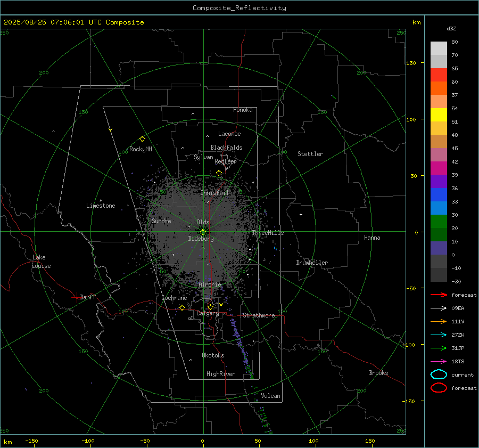The width and height of the screenshot is (479, 448).
Task: Click the yellow diamond marker near RockyMH
Action: [x=142, y=139]
